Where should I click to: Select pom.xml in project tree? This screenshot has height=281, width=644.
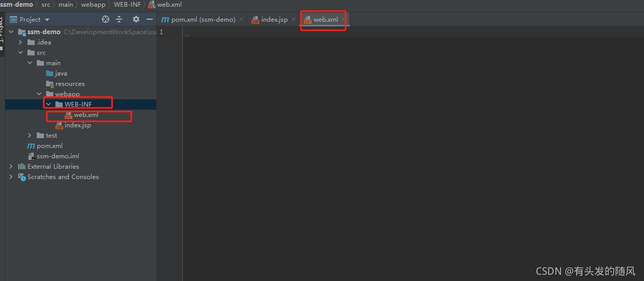pyautogui.click(x=50, y=145)
